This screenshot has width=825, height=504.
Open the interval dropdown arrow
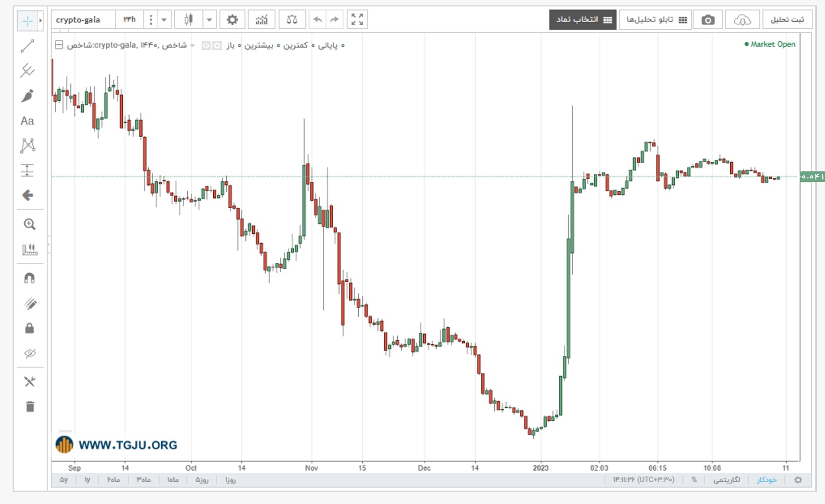click(164, 20)
